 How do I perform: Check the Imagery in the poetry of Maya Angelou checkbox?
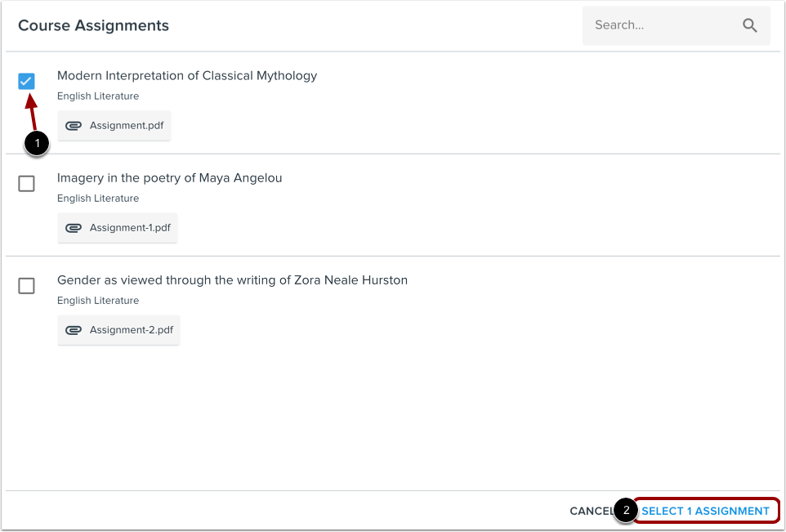(26, 183)
